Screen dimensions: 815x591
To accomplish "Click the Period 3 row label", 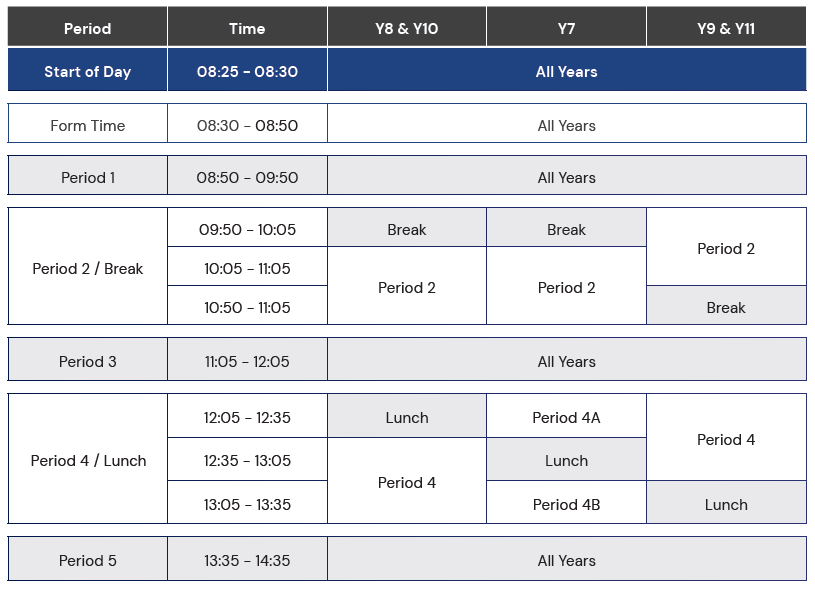I will [87, 360].
